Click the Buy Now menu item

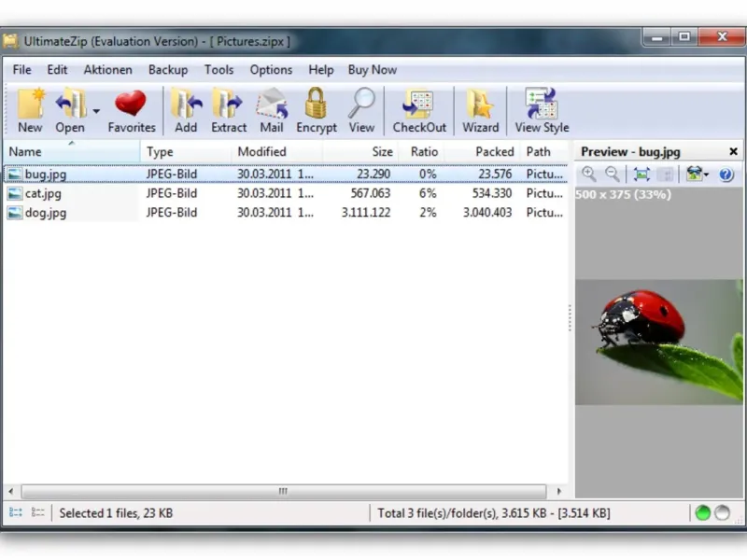[x=372, y=69]
